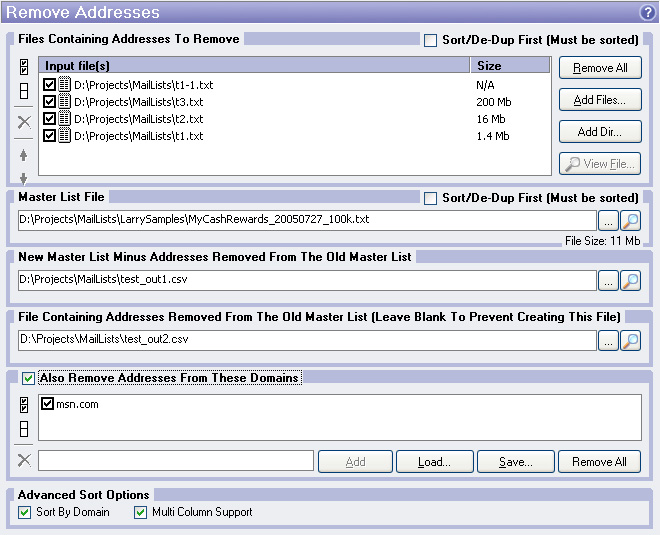The height and width of the screenshot is (535, 660).
Task: Enable Sort/De-Dup First for Master List
Action: pyautogui.click(x=430, y=198)
